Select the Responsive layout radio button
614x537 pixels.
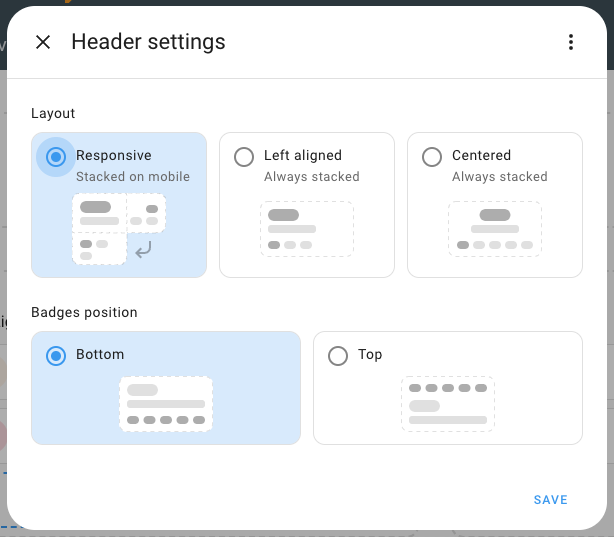coord(56,156)
